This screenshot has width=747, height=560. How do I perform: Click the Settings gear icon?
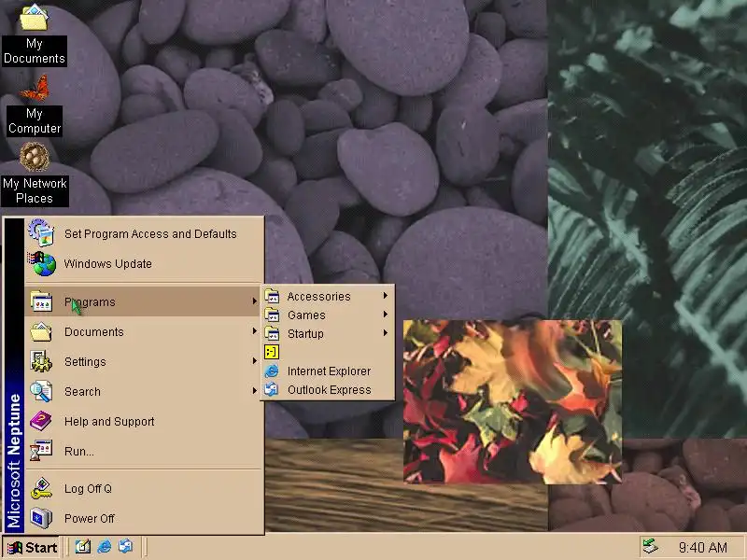point(41,361)
